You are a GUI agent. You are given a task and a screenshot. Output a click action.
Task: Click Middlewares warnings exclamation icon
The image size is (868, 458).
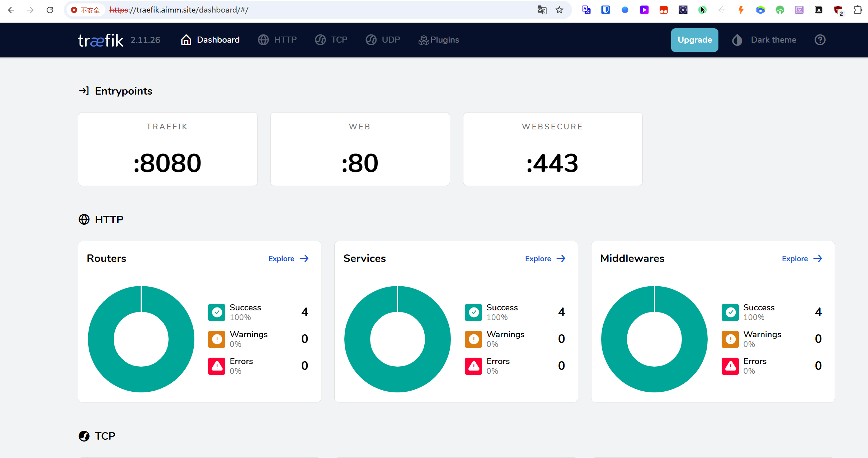click(x=730, y=339)
